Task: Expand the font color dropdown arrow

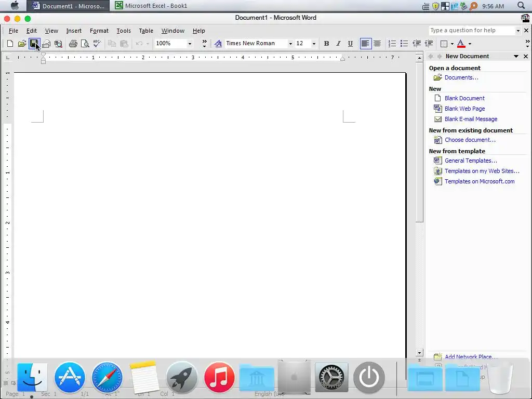Action: coord(470,44)
